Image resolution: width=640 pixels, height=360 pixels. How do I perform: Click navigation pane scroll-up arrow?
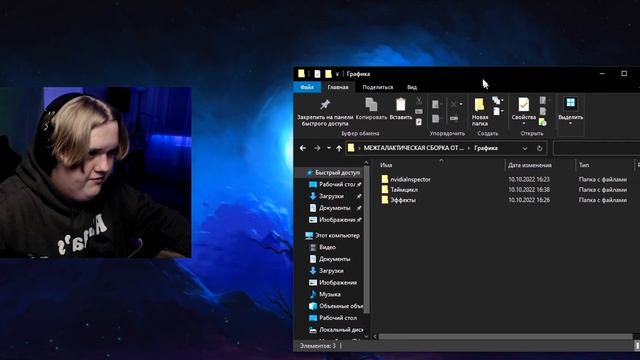[x=366, y=163]
